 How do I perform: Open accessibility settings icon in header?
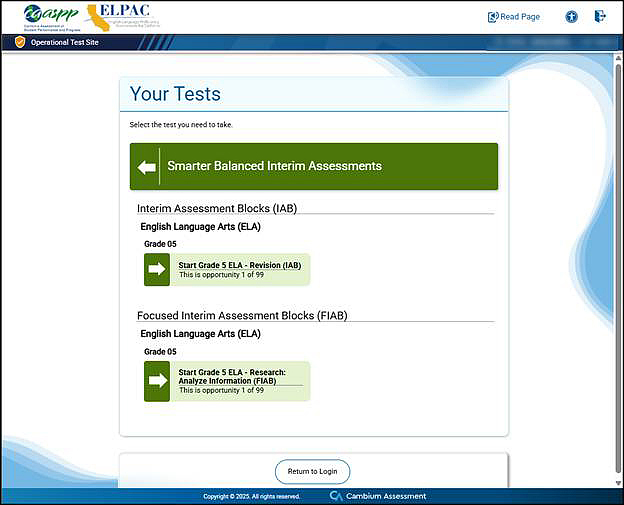click(571, 17)
